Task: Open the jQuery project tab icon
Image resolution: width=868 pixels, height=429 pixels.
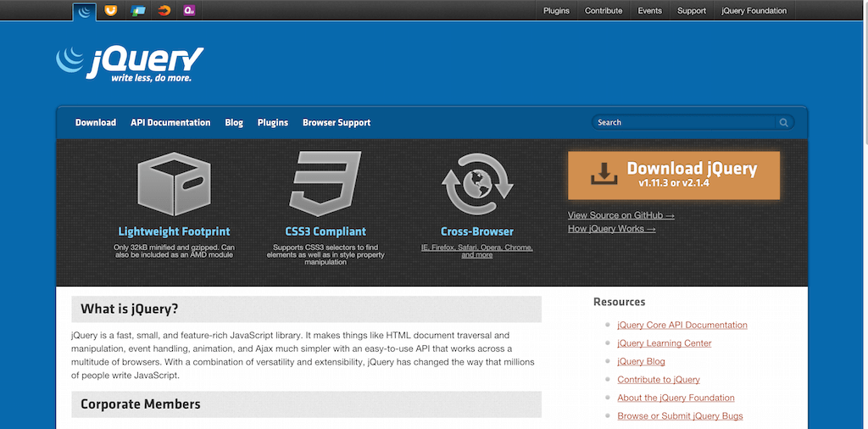Action: 84,12
